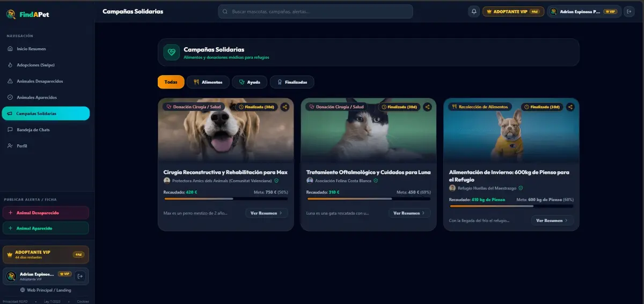The image size is (644, 304).
Task: Click the raised amount '420 €'
Action: (x=192, y=192)
